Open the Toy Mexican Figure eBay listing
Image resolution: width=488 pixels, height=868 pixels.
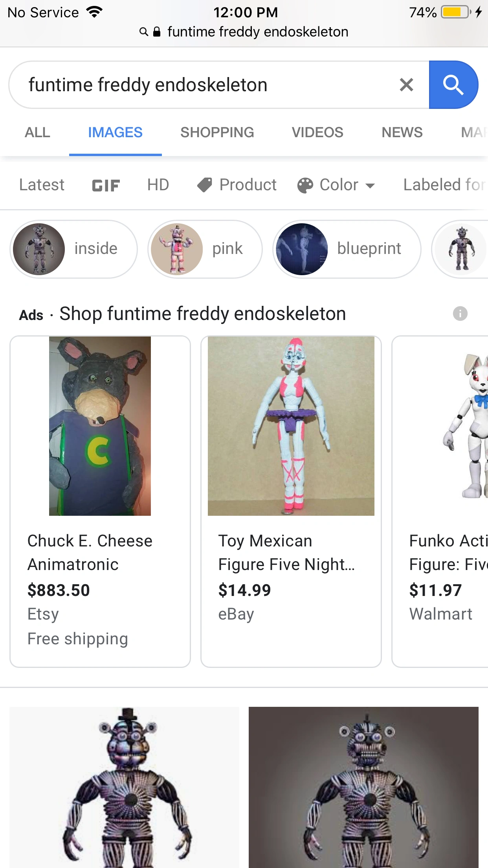click(291, 502)
